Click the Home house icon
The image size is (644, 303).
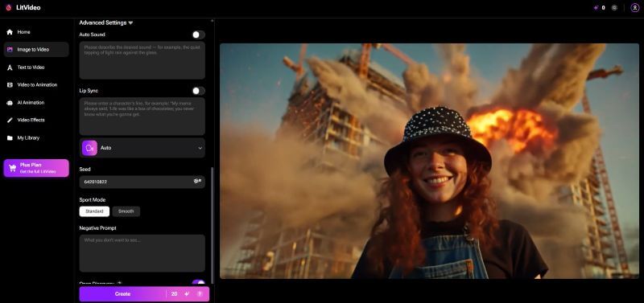(10, 32)
